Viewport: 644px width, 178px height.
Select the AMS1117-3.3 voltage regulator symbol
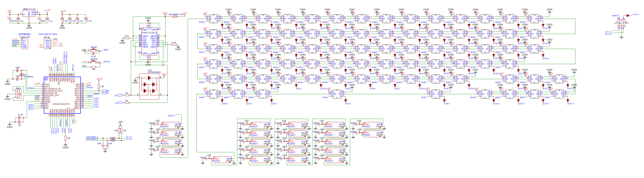pos(29,14)
